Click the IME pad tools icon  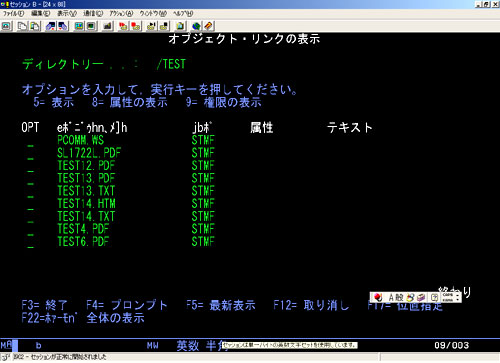coord(410,297)
